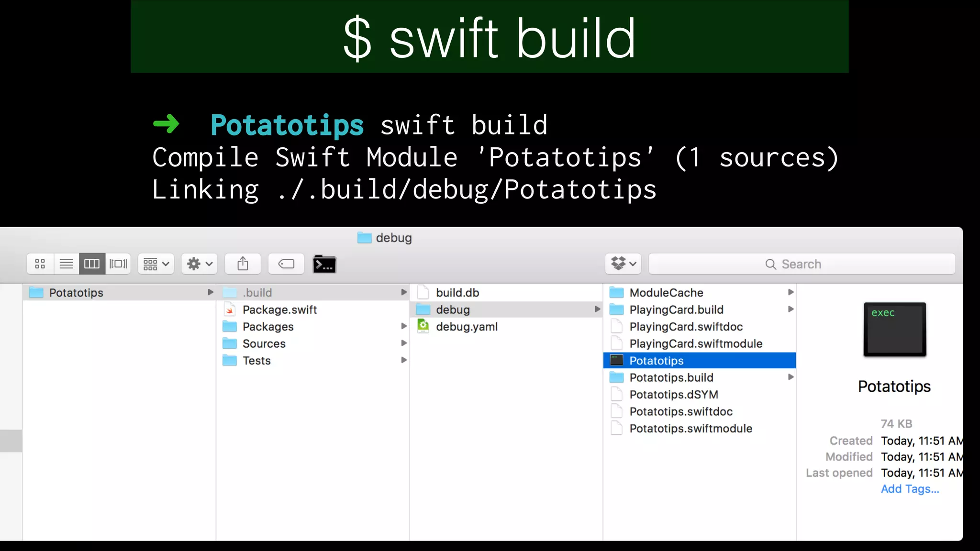Select the Package.swift file
The height and width of the screenshot is (551, 980).
313,309
